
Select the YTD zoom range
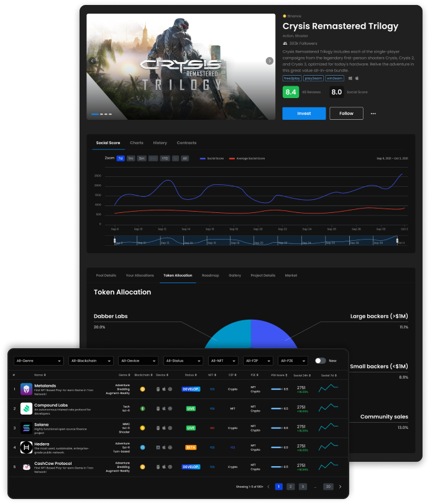(165, 158)
